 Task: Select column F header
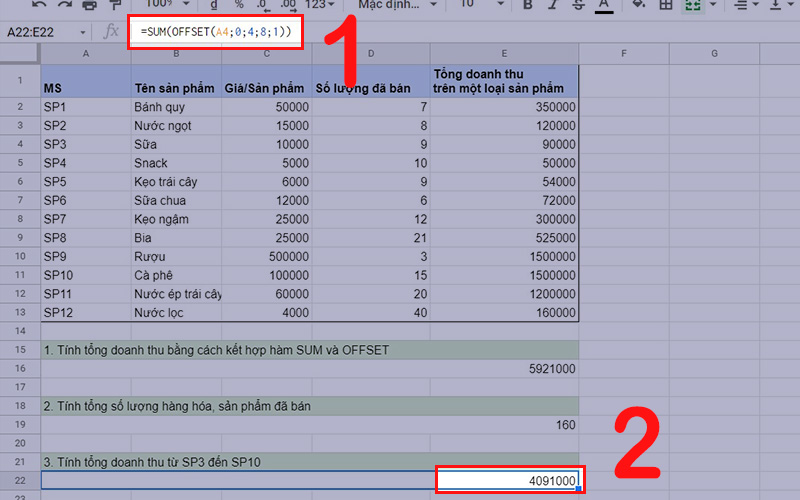[624, 54]
